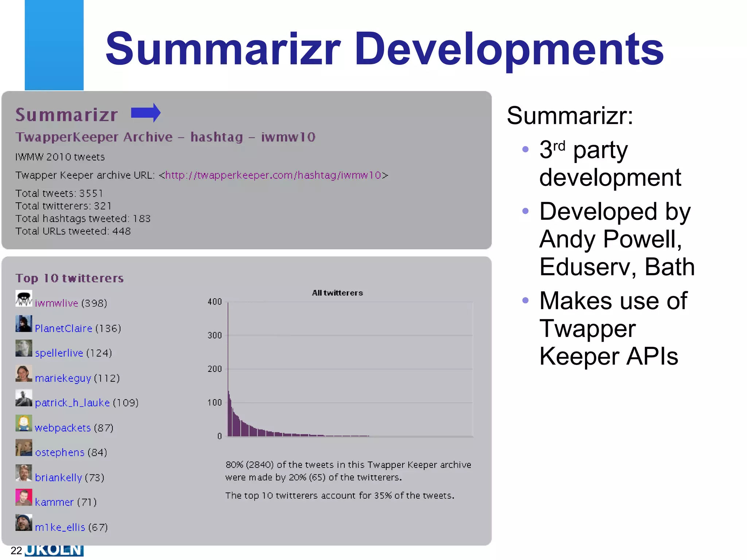Click the Top 10 twitterers heading
The width and height of the screenshot is (747, 560).
69,278
